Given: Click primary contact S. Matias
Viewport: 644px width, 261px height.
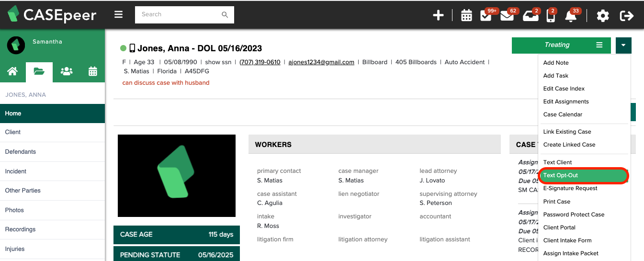Looking at the screenshot, I should [x=270, y=181].
